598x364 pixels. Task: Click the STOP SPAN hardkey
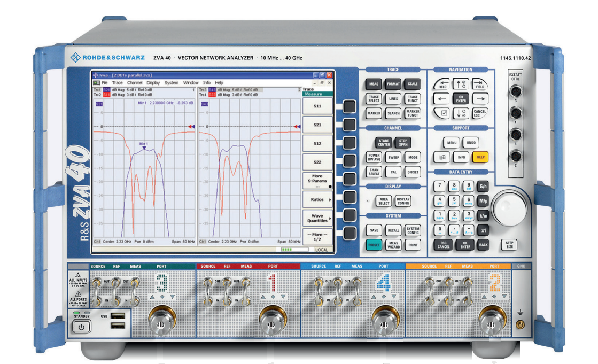(x=403, y=143)
